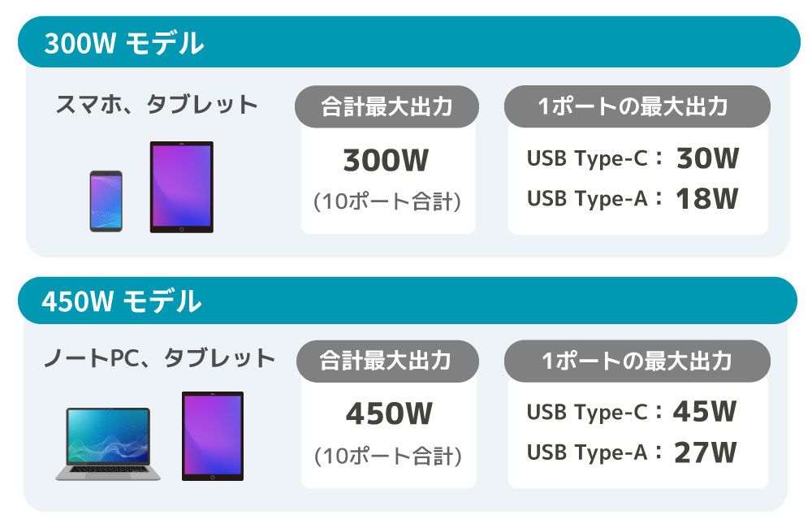Viewport: 812px width, 528px height.
Task: Click the 450W total output value
Action: point(389,413)
